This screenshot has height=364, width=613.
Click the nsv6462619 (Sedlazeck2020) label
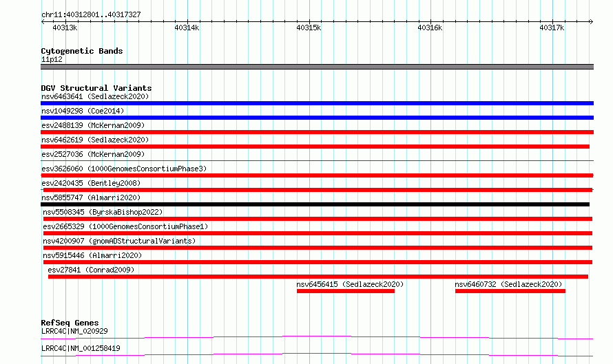coord(95,140)
